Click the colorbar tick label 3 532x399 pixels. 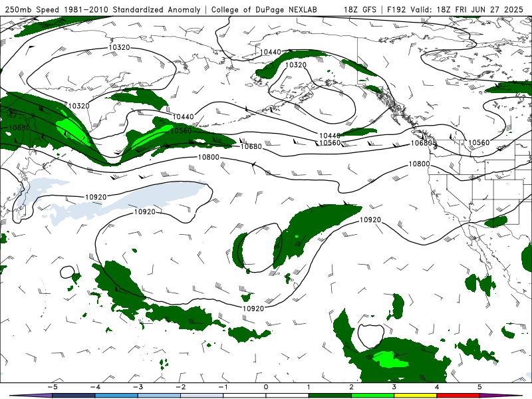pos(394,387)
